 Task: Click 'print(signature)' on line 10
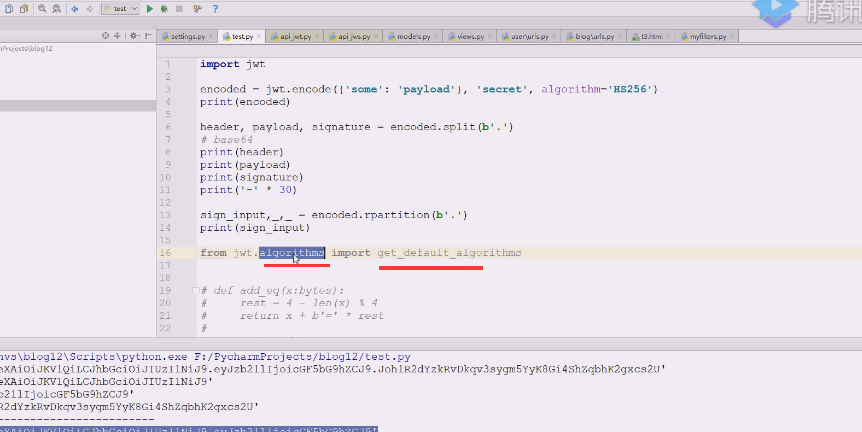coord(252,177)
